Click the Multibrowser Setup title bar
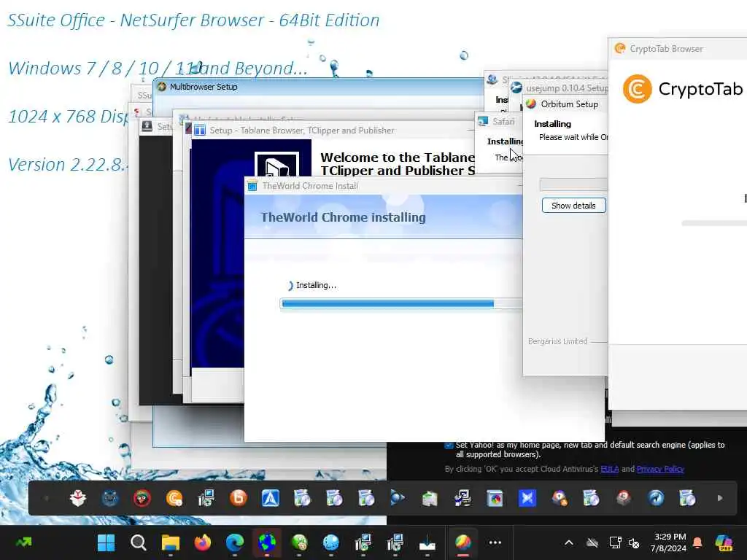This screenshot has width=747, height=560. (318, 87)
